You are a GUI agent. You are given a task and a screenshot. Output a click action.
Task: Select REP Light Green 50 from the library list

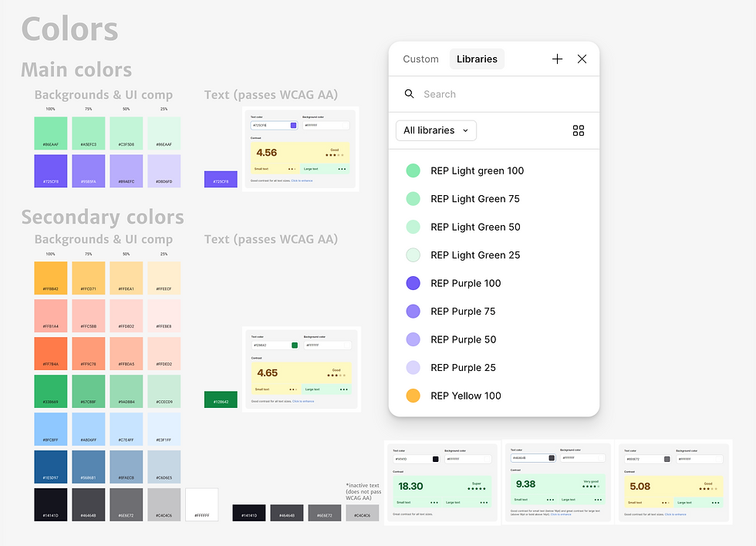pyautogui.click(x=476, y=227)
